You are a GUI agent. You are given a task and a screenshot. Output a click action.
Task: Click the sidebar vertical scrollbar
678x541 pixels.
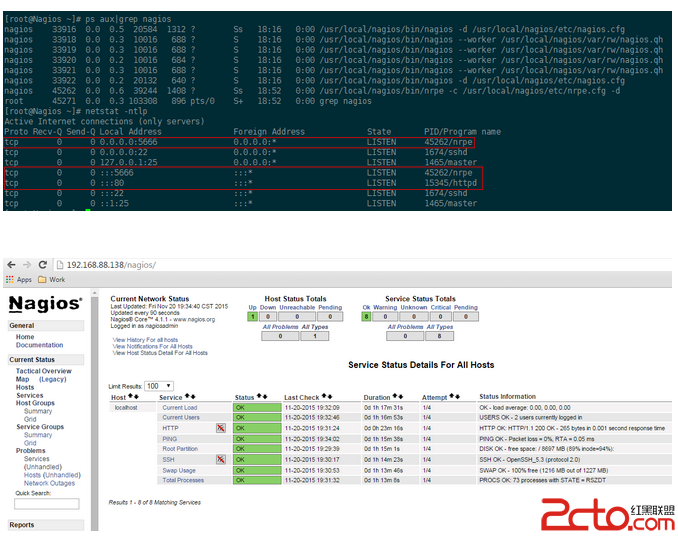point(95,411)
